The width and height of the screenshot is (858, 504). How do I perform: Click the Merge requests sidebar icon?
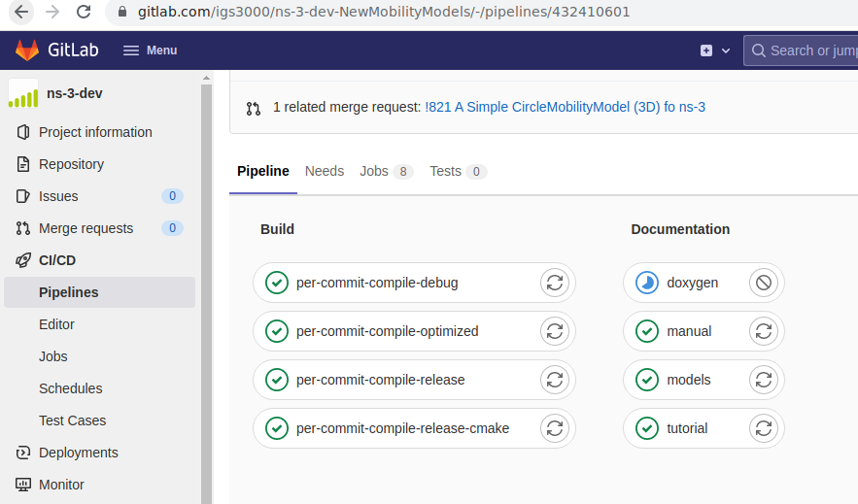pyautogui.click(x=23, y=228)
